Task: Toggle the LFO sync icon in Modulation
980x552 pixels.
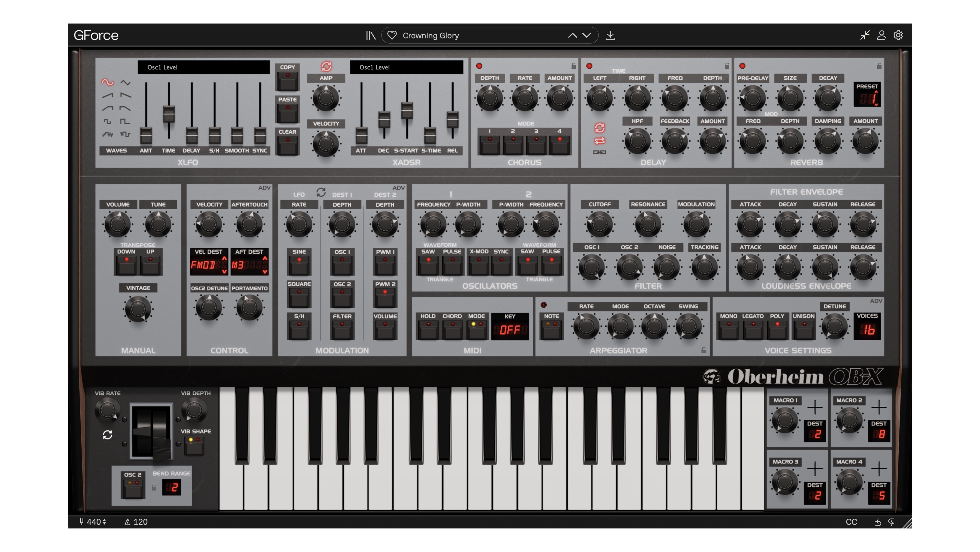Action: point(321,193)
